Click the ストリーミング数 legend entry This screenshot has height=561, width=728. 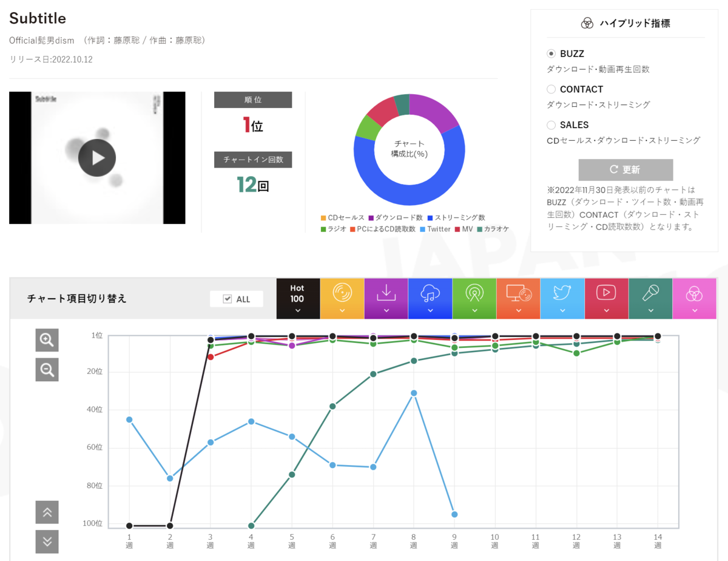pos(456,217)
